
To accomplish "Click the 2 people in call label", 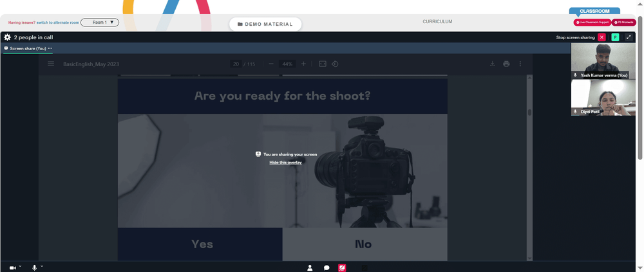I will 33,37.
